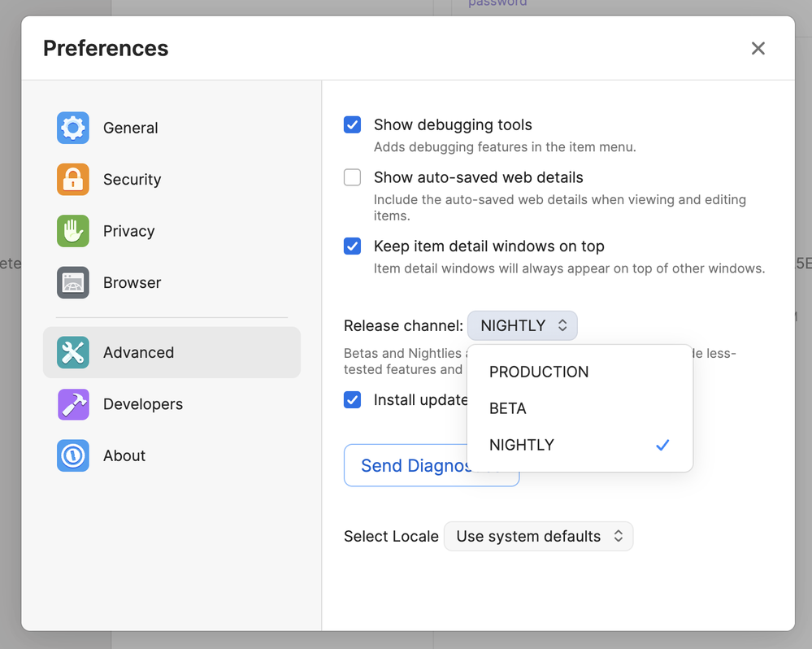The width and height of the screenshot is (812, 649).
Task: Toggle the Install updates checkbox
Action: click(x=353, y=399)
